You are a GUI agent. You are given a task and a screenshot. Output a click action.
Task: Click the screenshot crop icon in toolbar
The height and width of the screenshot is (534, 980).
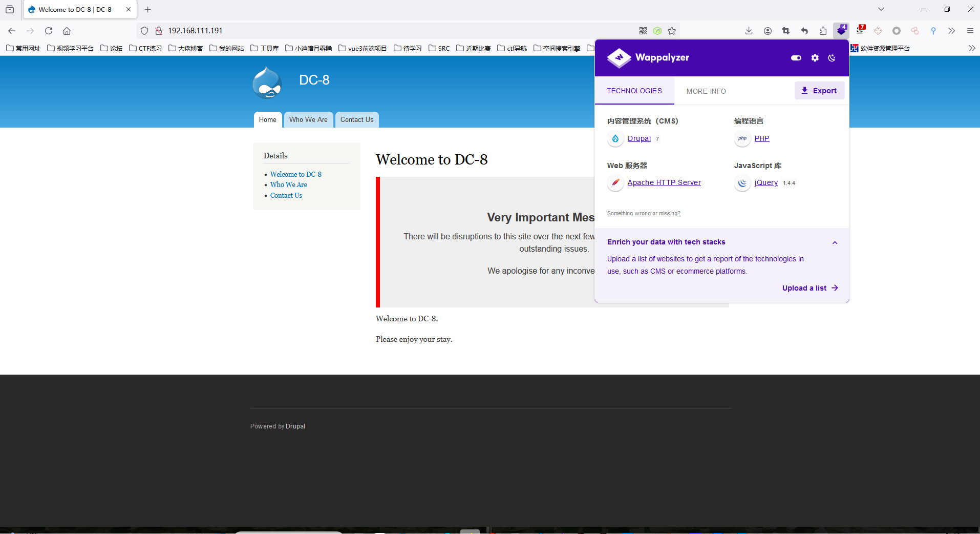pyautogui.click(x=786, y=31)
